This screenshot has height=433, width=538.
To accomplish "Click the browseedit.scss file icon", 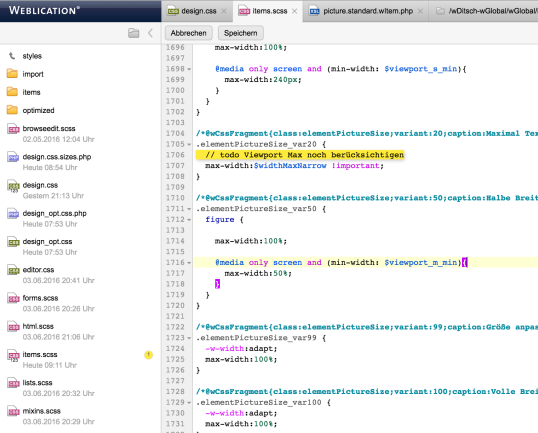I will point(13,129).
